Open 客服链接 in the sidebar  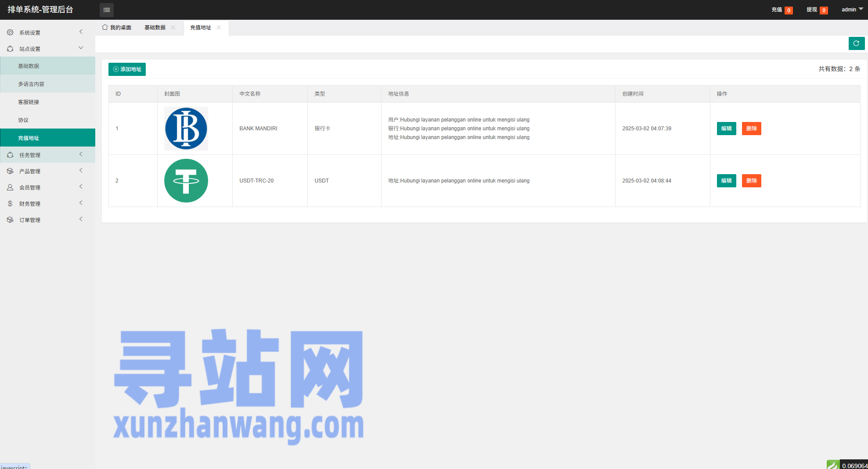29,102
